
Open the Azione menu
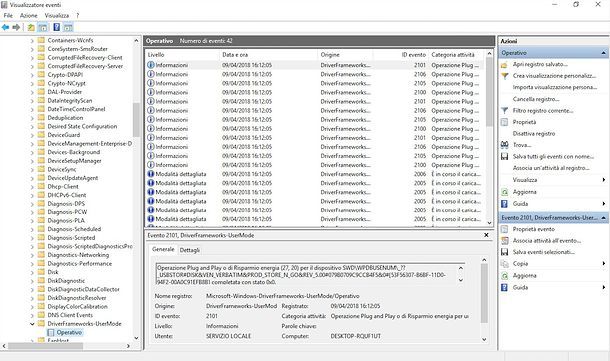(29, 16)
